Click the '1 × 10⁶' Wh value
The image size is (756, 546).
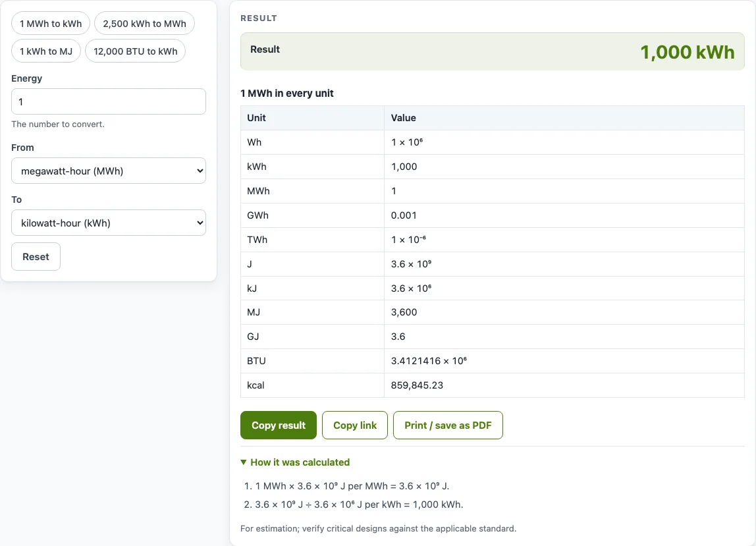(407, 142)
